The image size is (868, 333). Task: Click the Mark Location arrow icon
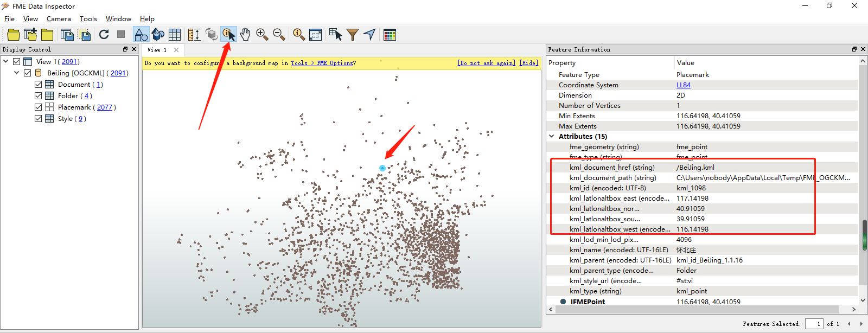[x=369, y=35]
